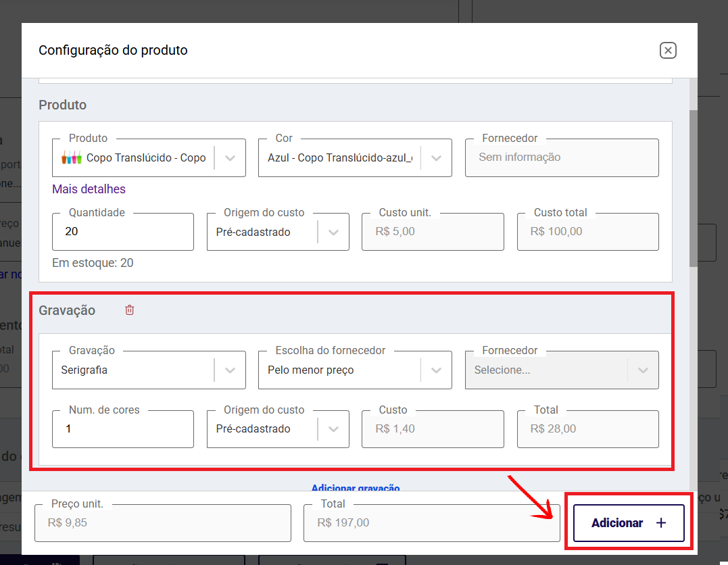Viewport: 728px width, 565px height.
Task: Click the colorful cups product thumbnail
Action: tap(72, 157)
